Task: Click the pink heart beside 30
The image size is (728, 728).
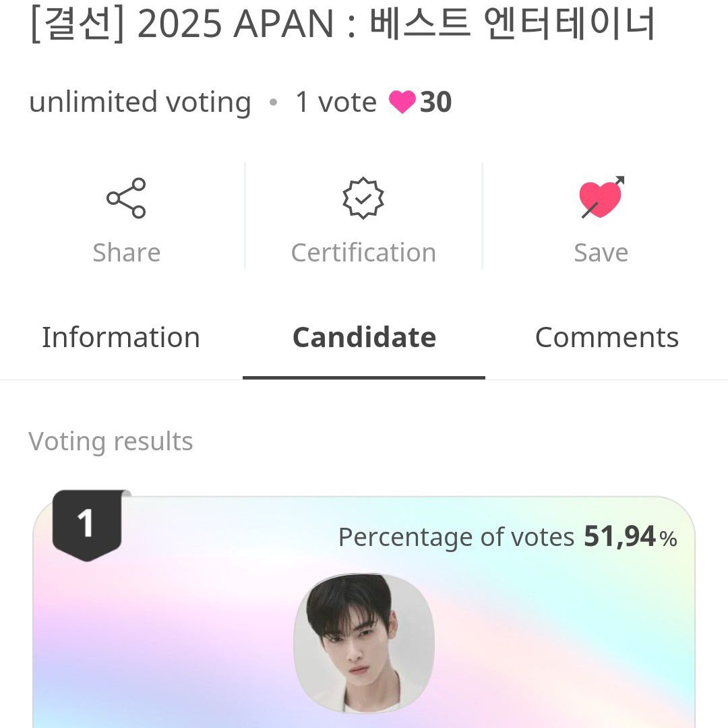Action: coord(402,102)
